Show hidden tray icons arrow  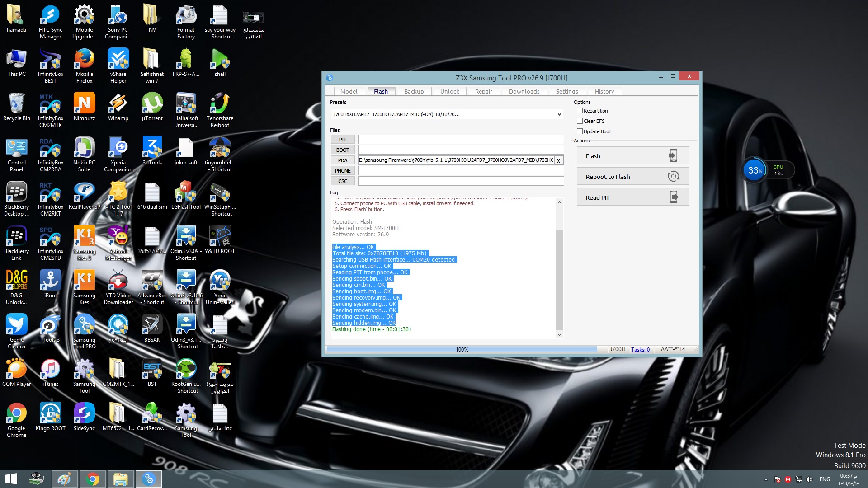point(766,479)
